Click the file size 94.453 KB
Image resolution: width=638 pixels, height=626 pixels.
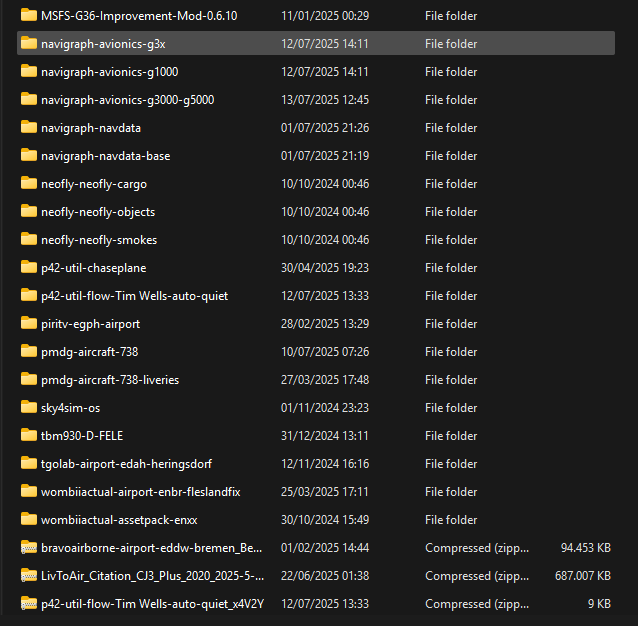tap(586, 548)
